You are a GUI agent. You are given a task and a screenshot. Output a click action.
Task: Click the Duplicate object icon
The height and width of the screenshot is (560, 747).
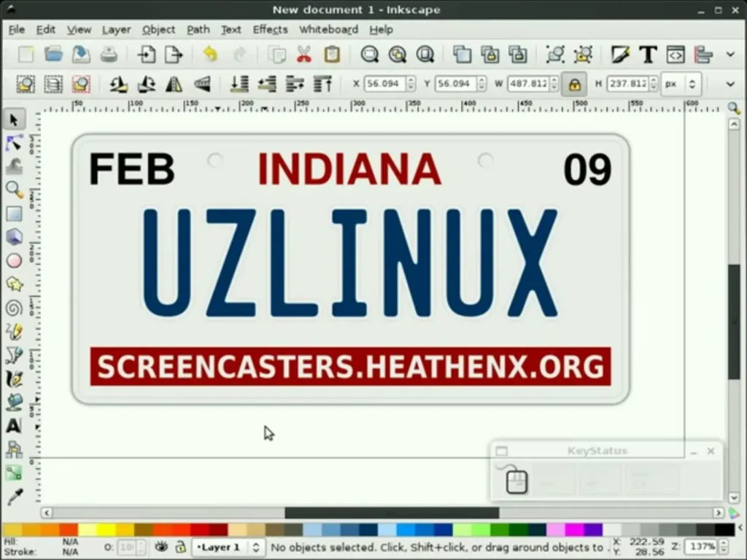462,54
